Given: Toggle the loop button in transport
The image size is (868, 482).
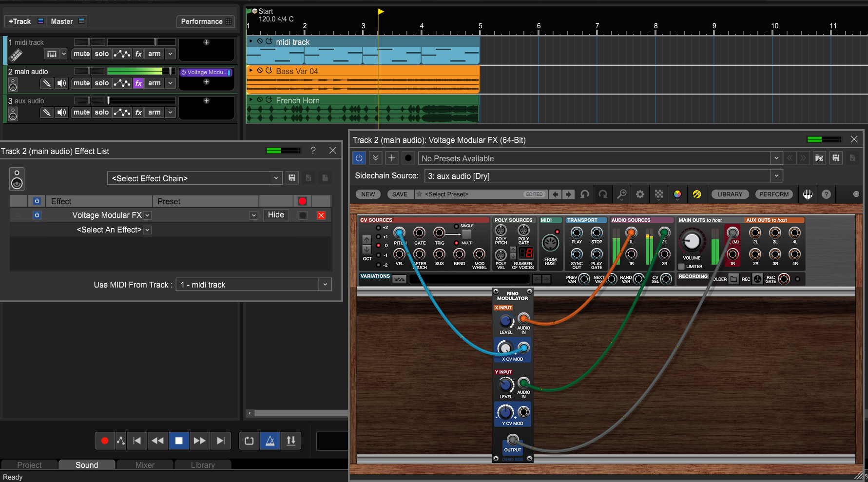Looking at the screenshot, I should [249, 441].
